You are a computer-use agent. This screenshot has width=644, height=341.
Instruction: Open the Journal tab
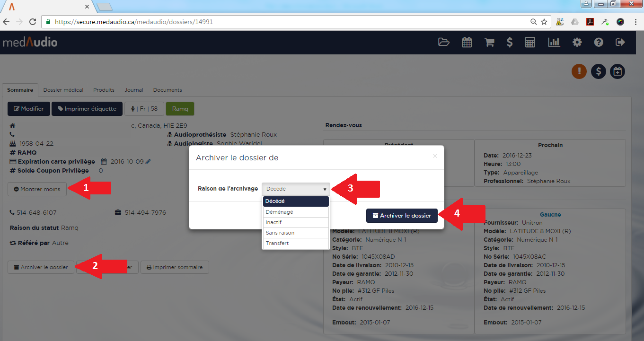tap(134, 90)
